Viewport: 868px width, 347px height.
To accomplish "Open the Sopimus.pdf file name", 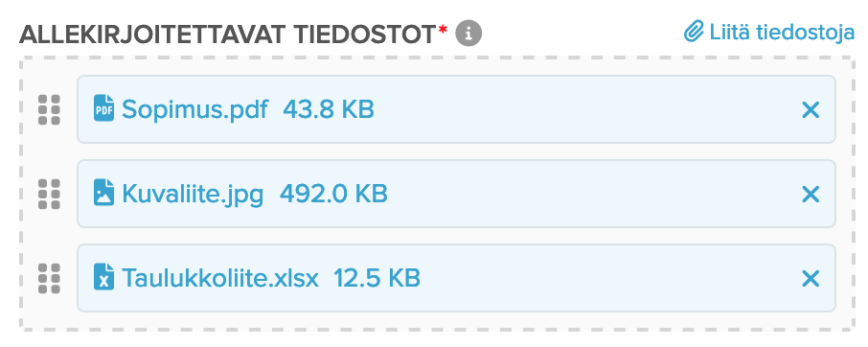I will point(194,109).
